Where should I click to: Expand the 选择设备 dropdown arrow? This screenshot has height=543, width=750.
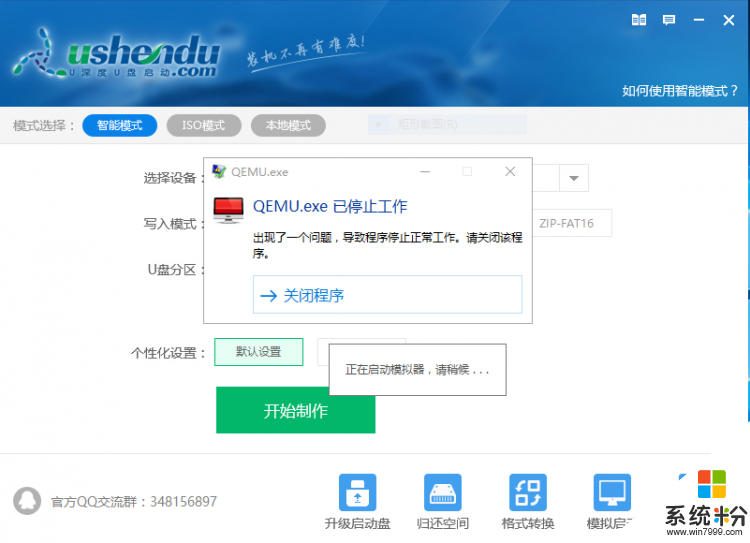click(x=574, y=178)
